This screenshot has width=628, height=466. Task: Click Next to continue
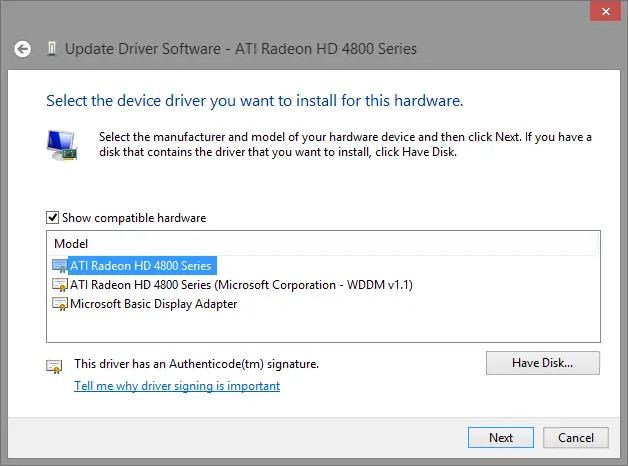501,438
